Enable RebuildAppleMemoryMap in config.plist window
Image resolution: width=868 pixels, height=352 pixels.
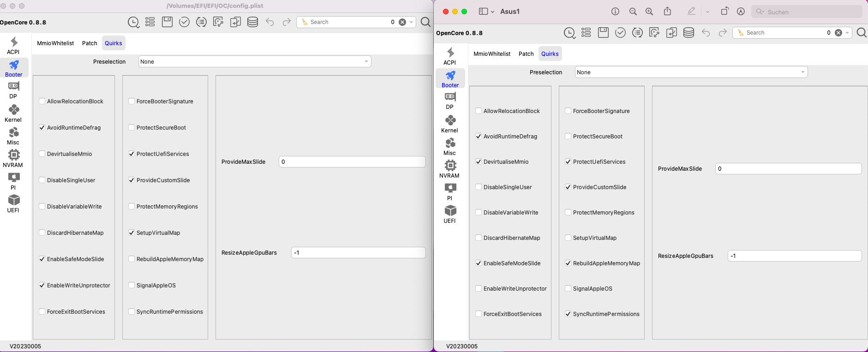[x=132, y=259]
